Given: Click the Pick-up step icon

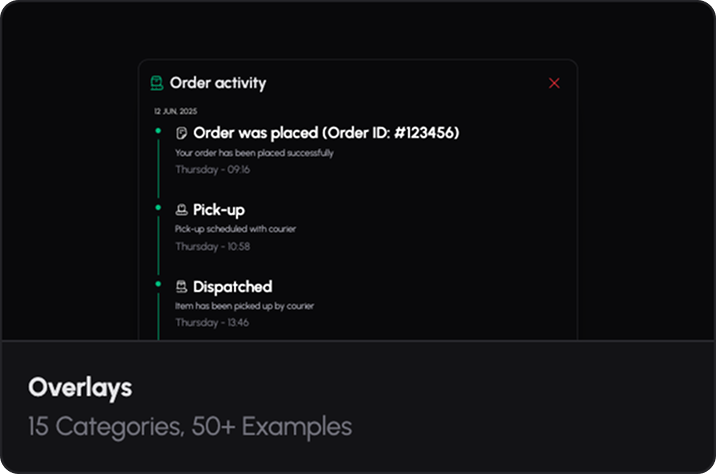Looking at the screenshot, I should point(182,210).
